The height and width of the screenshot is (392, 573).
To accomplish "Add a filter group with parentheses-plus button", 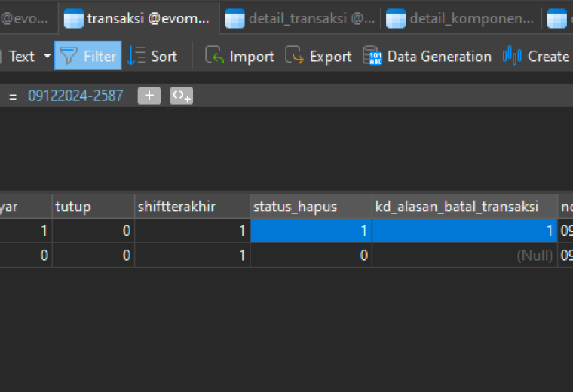I will tap(181, 96).
